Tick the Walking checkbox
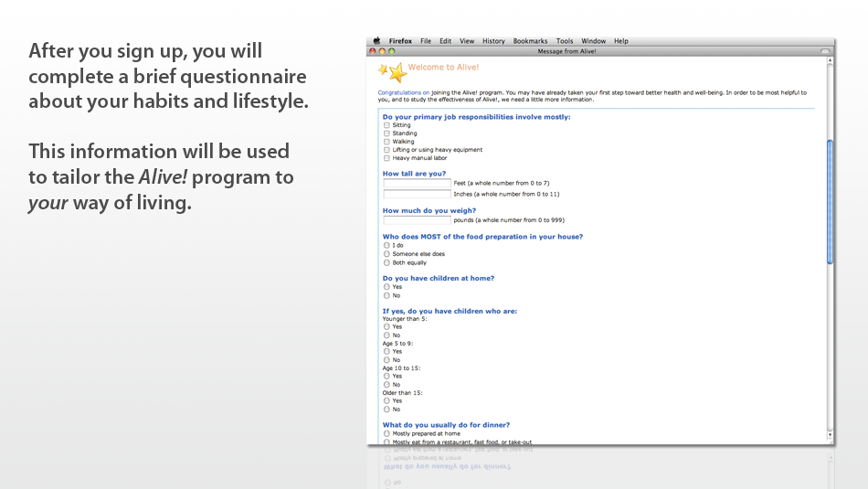Screen dimensions: 868x489 (386, 142)
